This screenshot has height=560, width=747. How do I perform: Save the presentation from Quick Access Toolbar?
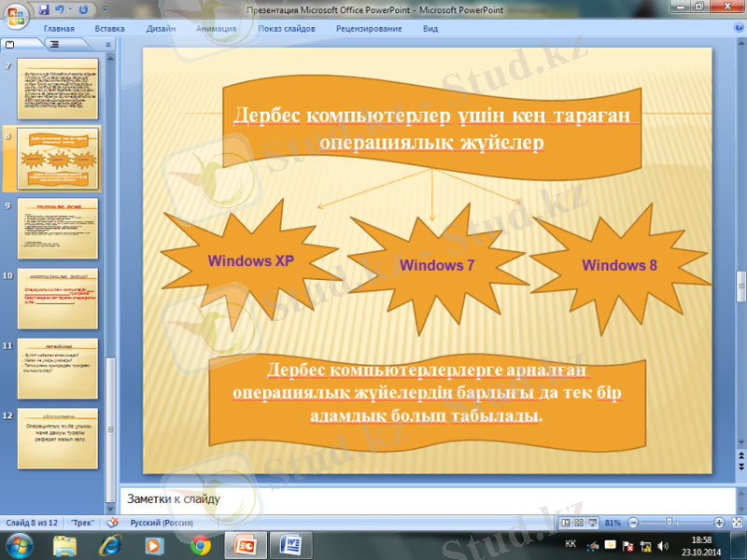[x=44, y=10]
